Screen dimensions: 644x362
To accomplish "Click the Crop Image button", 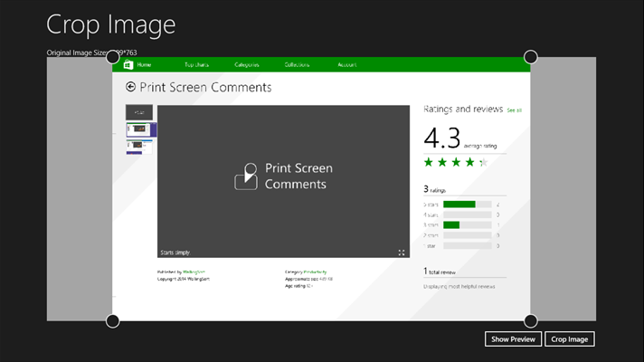I will point(570,339).
